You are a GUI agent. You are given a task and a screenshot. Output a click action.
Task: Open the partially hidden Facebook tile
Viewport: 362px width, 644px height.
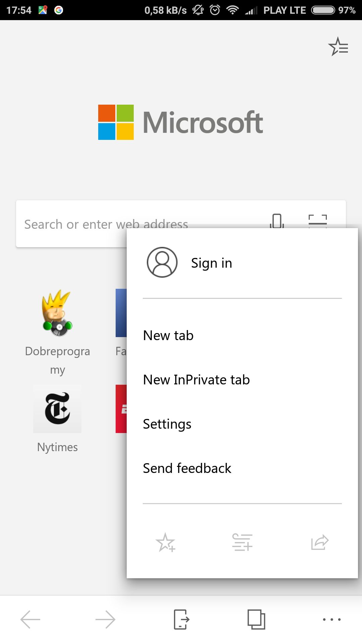pyautogui.click(x=121, y=313)
